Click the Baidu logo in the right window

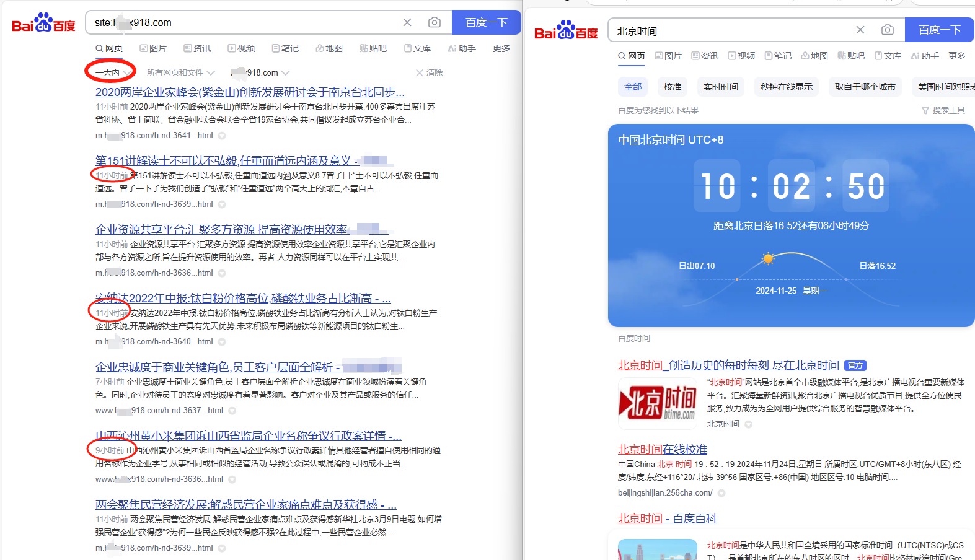point(566,30)
